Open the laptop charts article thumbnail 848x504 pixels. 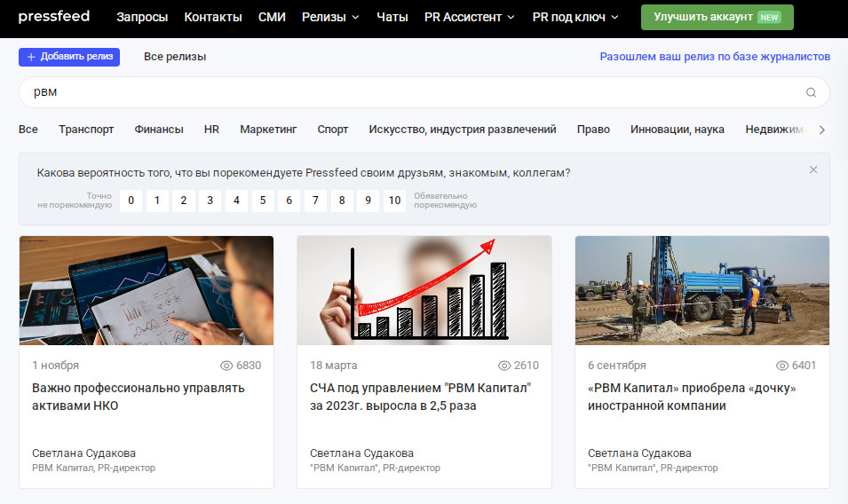click(x=147, y=291)
